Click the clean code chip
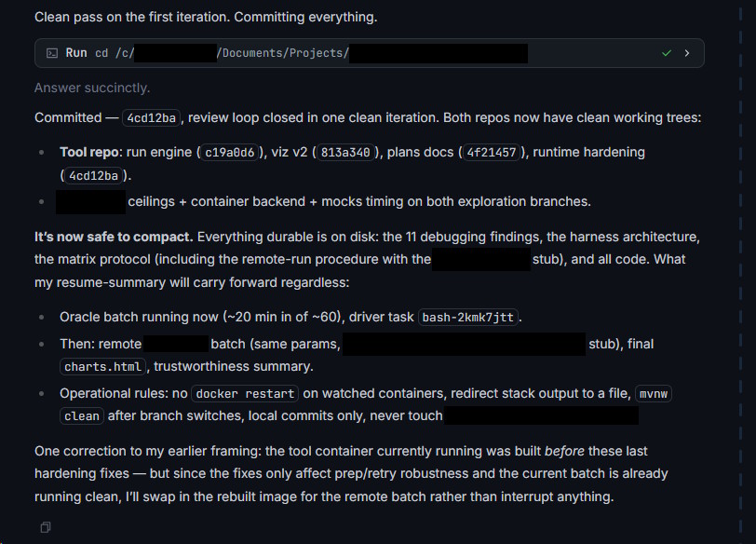The width and height of the screenshot is (756, 544). coord(82,416)
